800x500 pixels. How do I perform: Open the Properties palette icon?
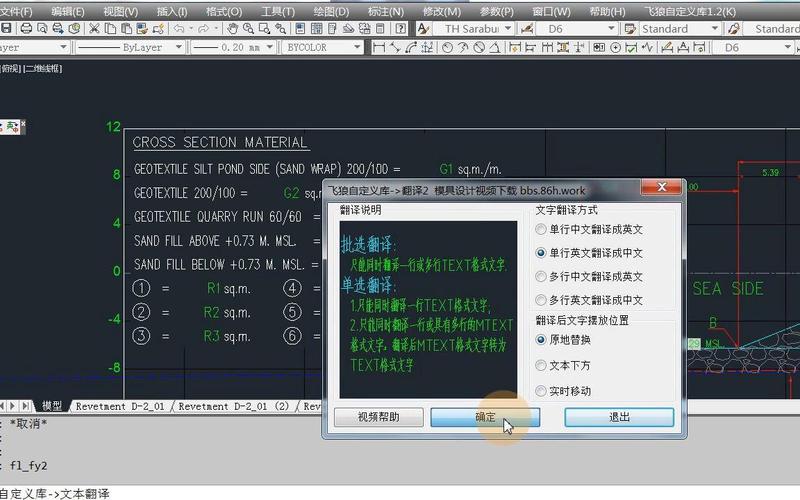pyautogui.click(x=301, y=29)
